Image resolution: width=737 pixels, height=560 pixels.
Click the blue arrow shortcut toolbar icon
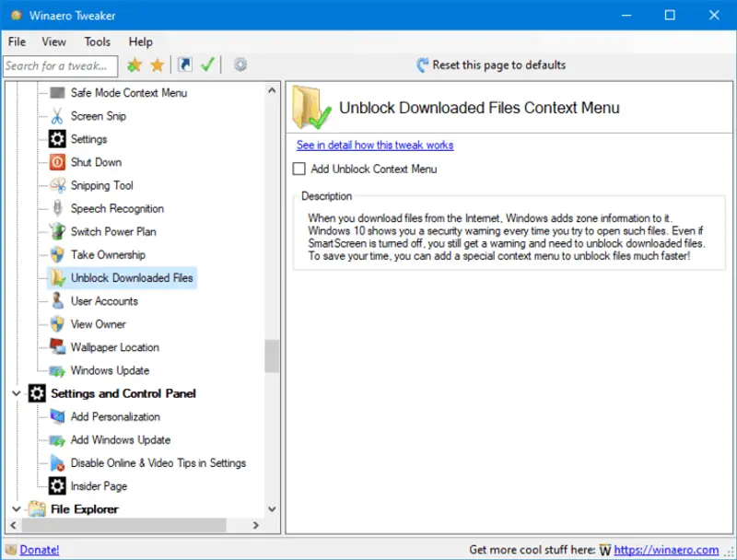pyautogui.click(x=186, y=64)
